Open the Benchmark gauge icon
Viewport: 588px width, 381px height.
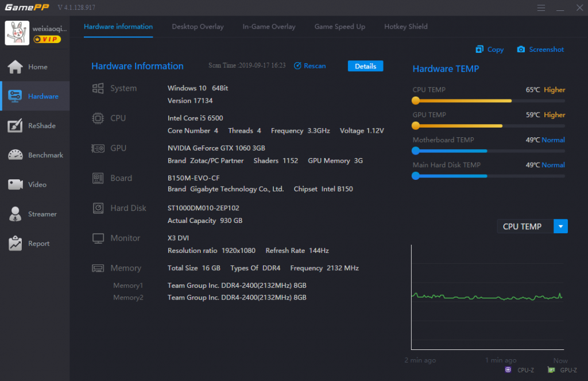pyautogui.click(x=15, y=155)
